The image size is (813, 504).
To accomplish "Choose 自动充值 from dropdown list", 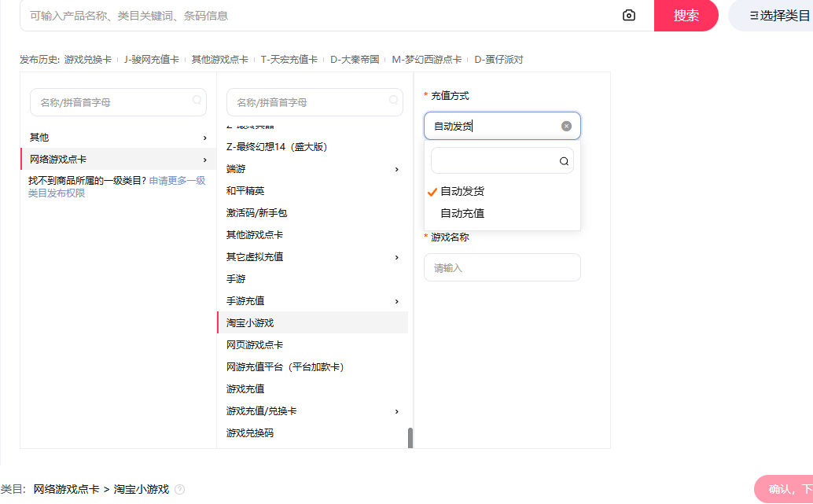I will pos(462,213).
